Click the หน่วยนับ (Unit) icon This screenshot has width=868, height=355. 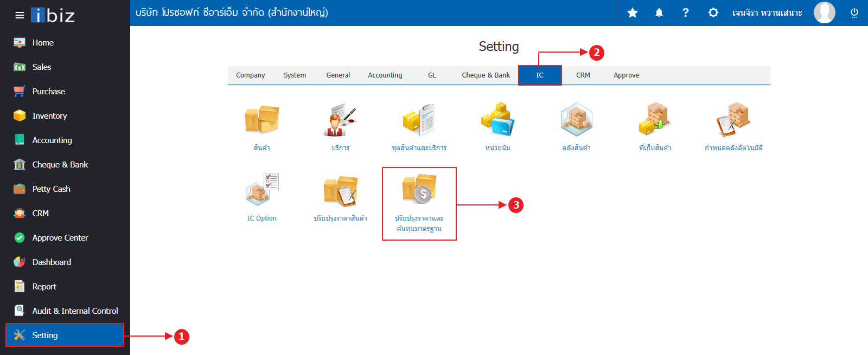tap(497, 120)
